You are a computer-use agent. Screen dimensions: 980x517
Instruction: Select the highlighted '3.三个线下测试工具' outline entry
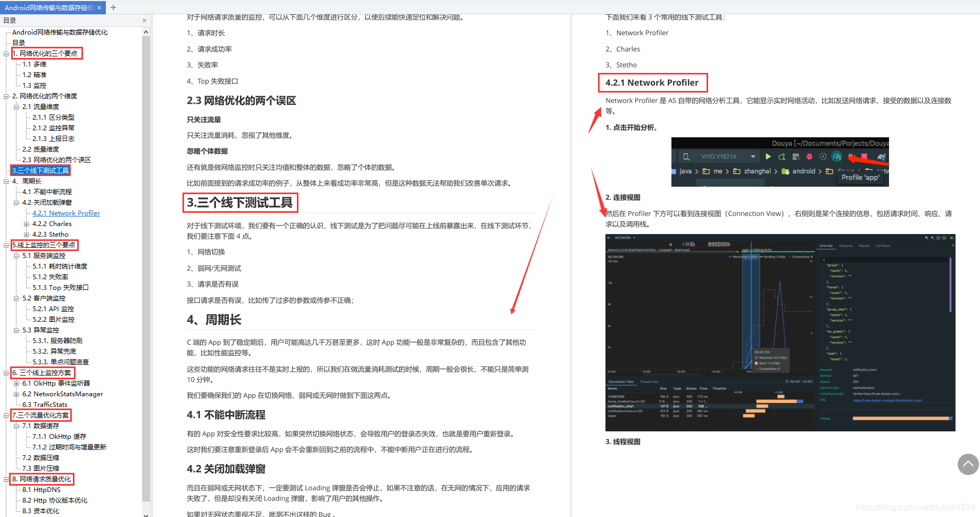tap(40, 171)
